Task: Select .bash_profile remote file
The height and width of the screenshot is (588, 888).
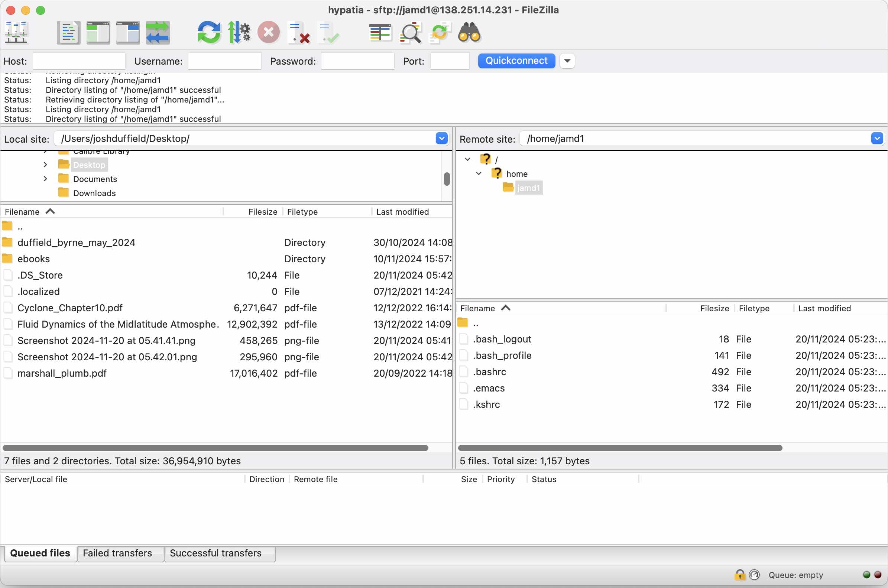Action: point(672,355)
